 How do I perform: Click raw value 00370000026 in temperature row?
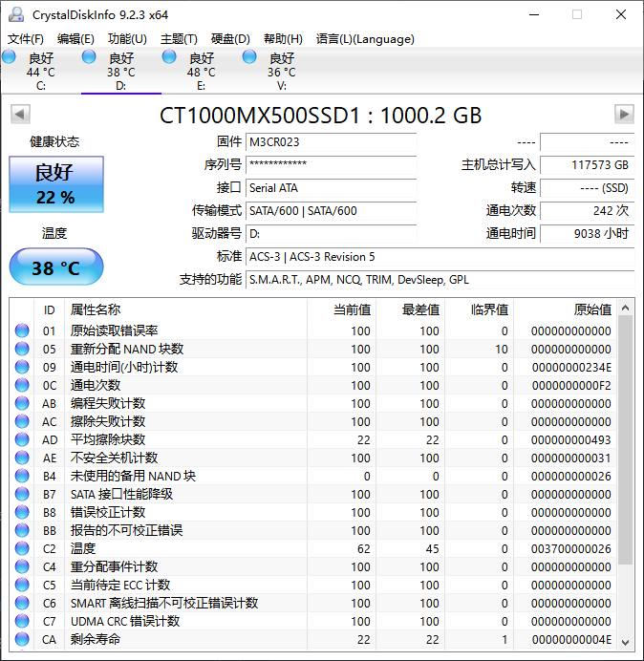click(570, 549)
